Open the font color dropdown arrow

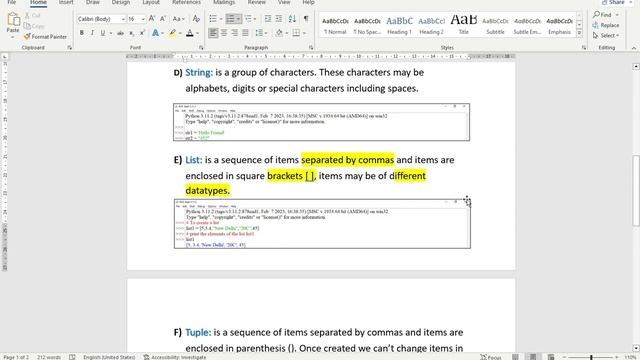tap(198, 33)
